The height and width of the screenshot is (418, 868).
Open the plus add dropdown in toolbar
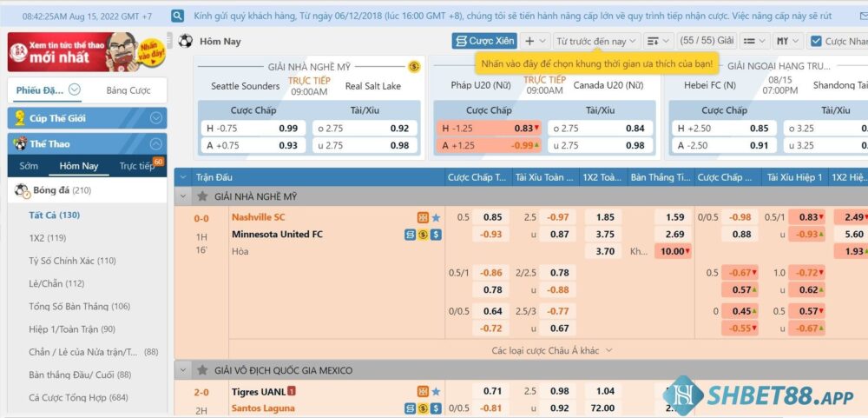(x=536, y=41)
